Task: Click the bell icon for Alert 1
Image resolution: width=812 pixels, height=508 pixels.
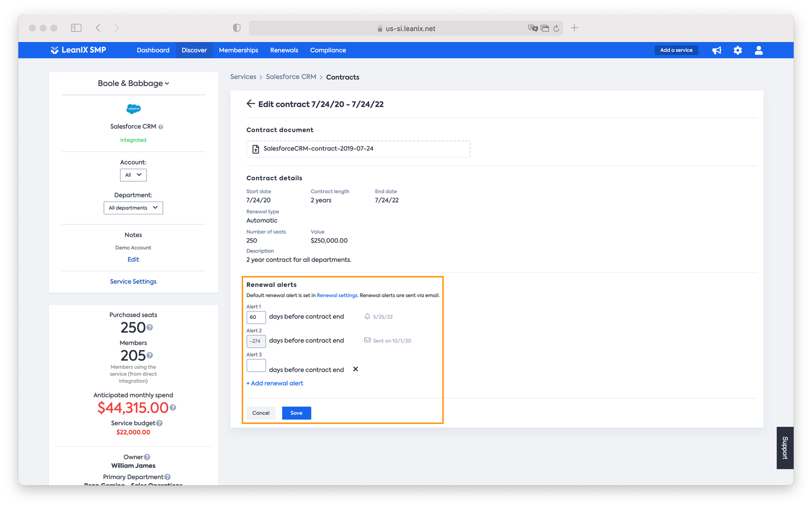Action: (x=367, y=316)
